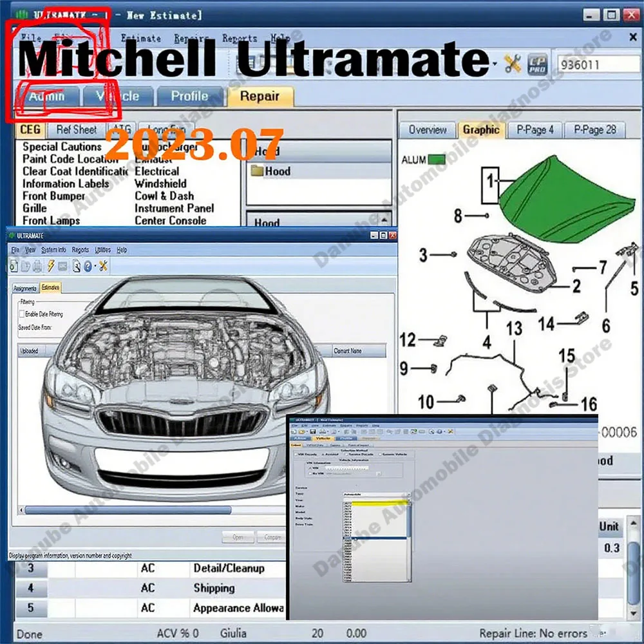Image resolution: width=644 pixels, height=644 pixels.
Task: Click the Hood folder icon
Action: 257,171
